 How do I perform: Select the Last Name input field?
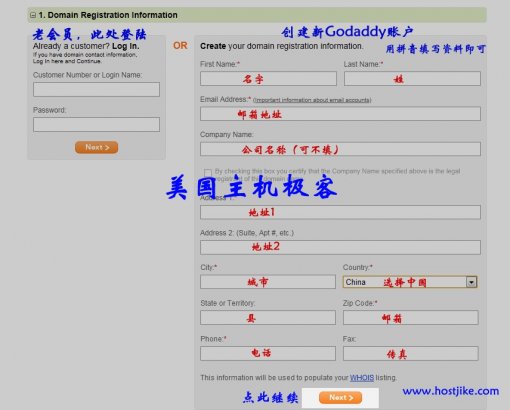click(412, 79)
